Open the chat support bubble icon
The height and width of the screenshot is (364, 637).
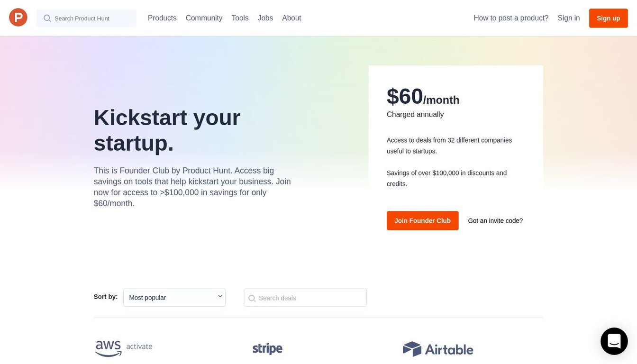tap(614, 341)
